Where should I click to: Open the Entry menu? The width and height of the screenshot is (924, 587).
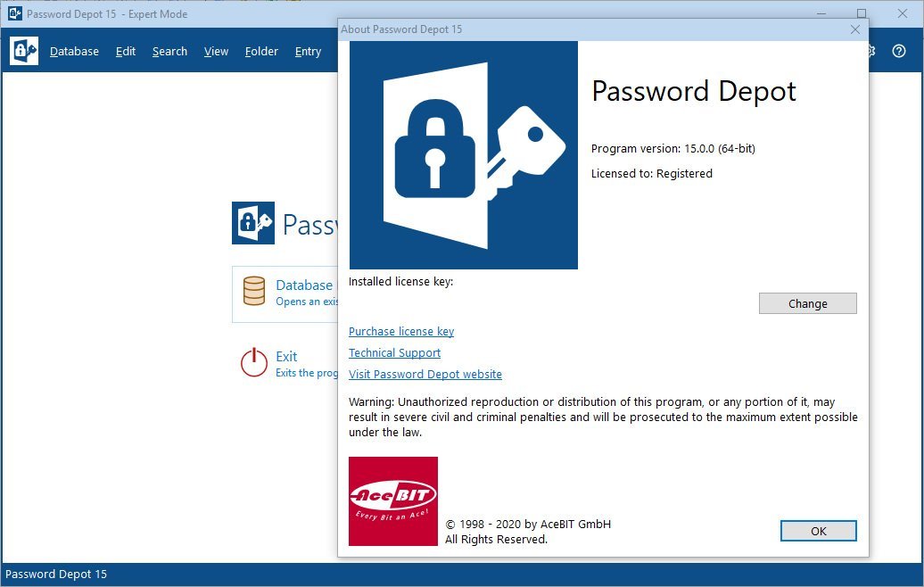(309, 51)
